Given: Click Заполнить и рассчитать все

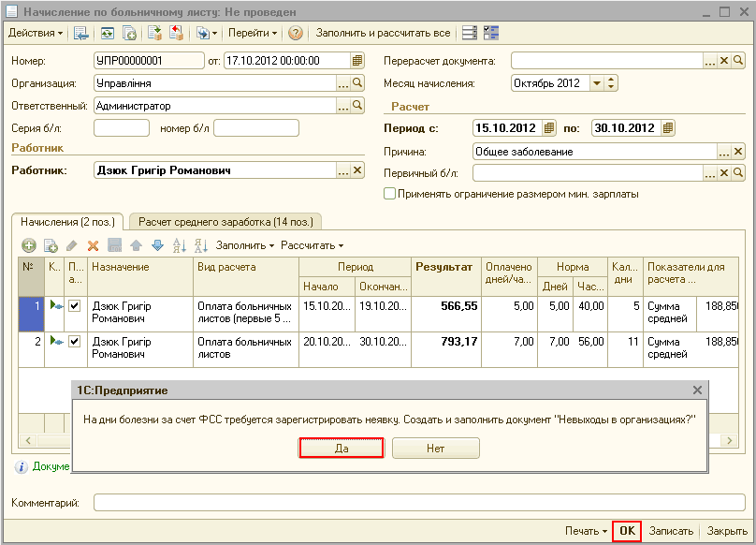Looking at the screenshot, I should pos(383,33).
